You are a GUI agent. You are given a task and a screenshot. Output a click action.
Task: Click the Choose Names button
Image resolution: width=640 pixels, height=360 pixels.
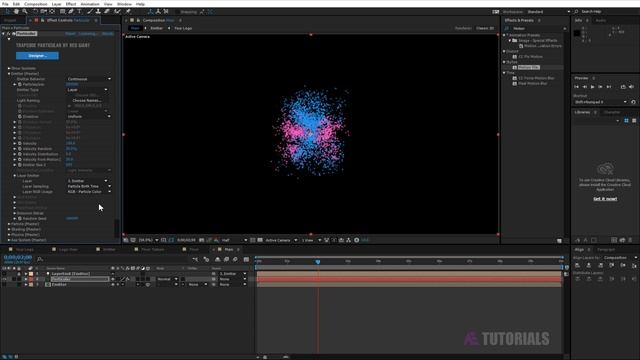(x=87, y=100)
